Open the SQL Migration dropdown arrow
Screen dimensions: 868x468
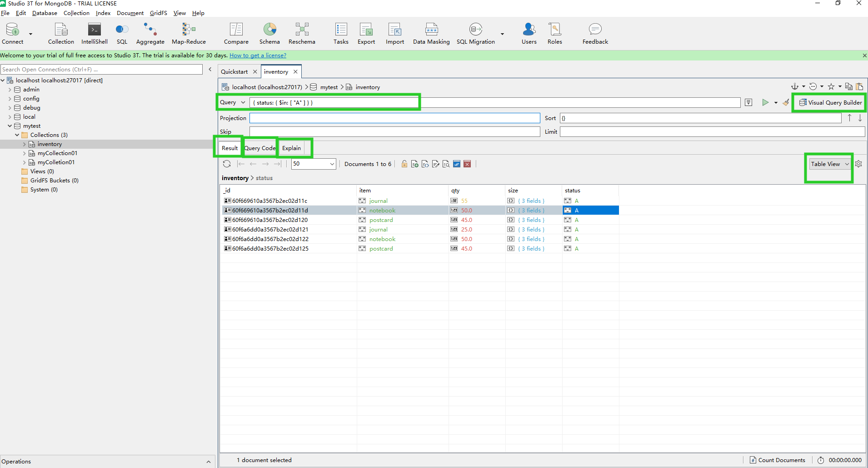point(502,34)
